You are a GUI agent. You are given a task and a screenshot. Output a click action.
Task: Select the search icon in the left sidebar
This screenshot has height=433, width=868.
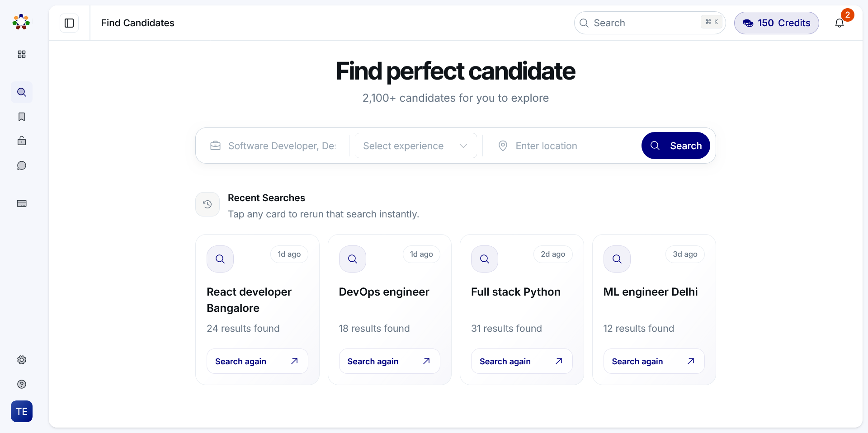(21, 92)
